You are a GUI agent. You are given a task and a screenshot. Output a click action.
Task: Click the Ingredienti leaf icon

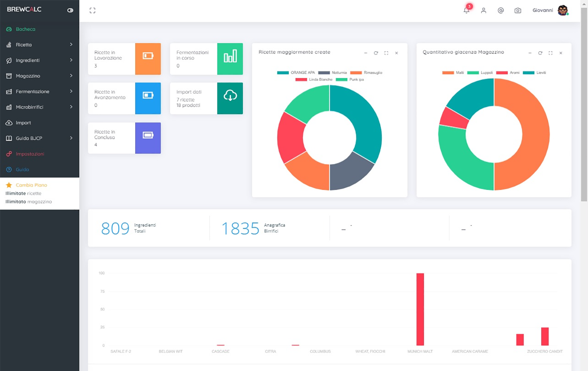[9, 60]
